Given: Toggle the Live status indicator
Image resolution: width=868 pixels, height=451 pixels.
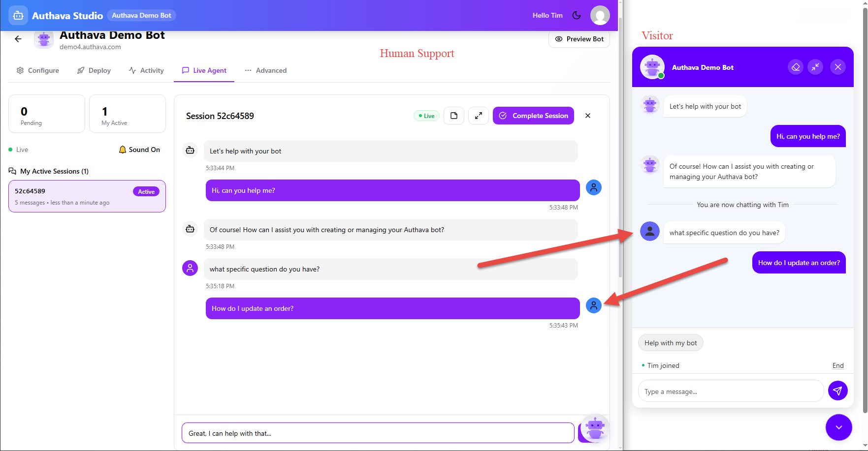Looking at the screenshot, I should pos(18,150).
